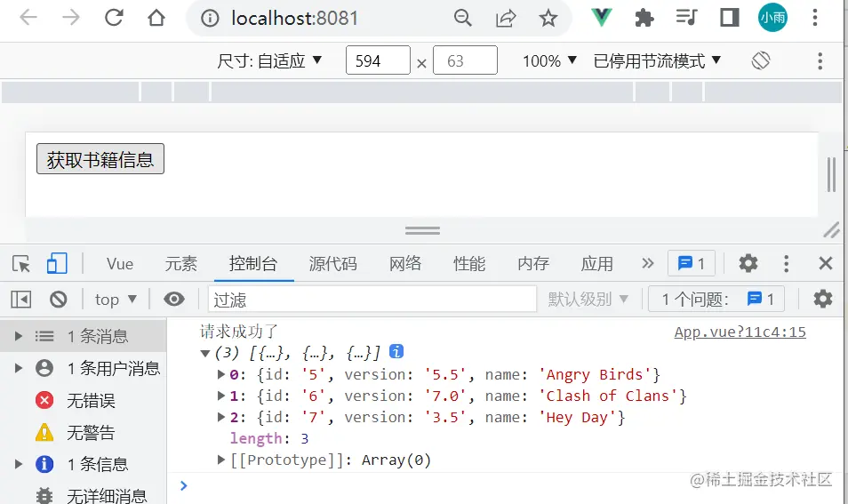The width and height of the screenshot is (848, 504).
Task: Create a live expression with the eye
Action: click(x=174, y=299)
